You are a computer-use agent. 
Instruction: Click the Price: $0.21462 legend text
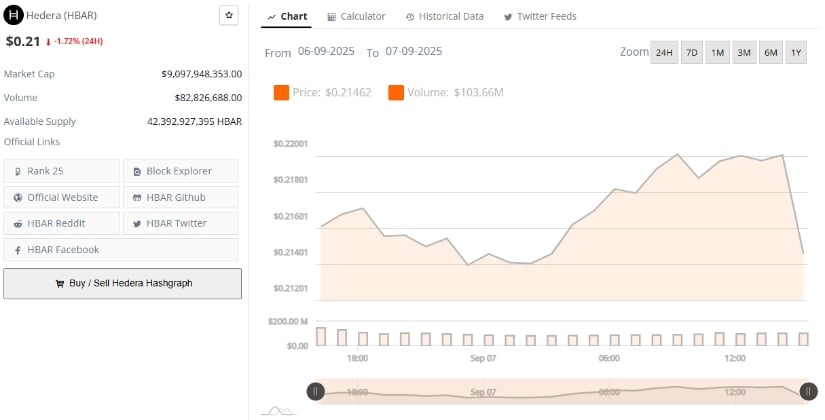[x=332, y=93]
